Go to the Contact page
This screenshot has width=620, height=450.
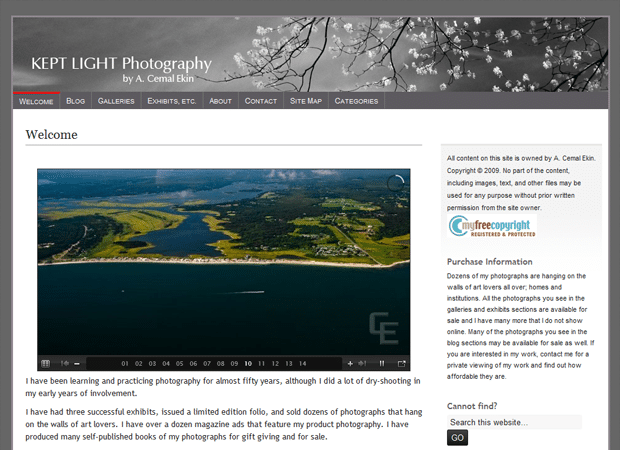261,101
